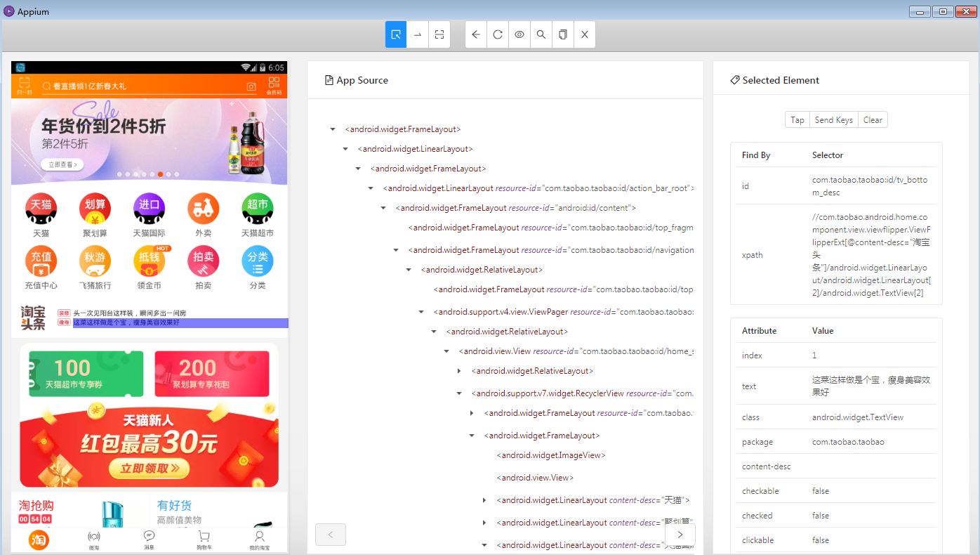Click the 淘宝头条 logo
The image size is (980, 555).
tap(33, 318)
